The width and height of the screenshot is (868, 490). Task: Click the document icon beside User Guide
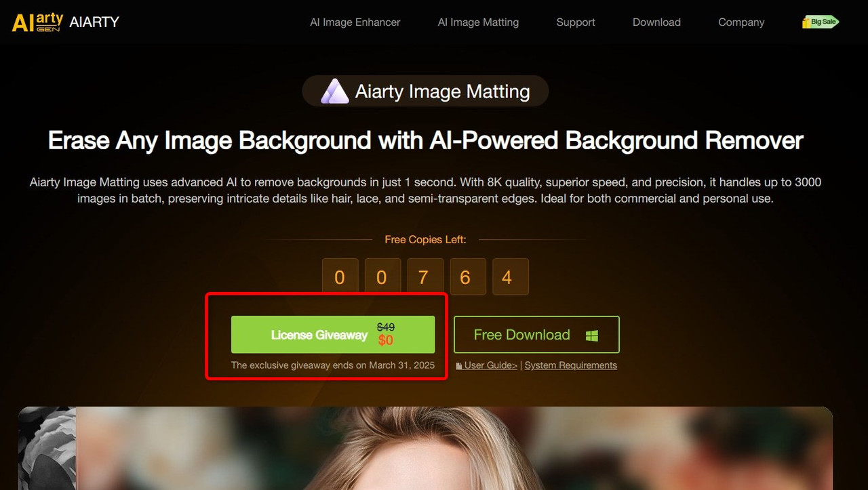tap(459, 366)
